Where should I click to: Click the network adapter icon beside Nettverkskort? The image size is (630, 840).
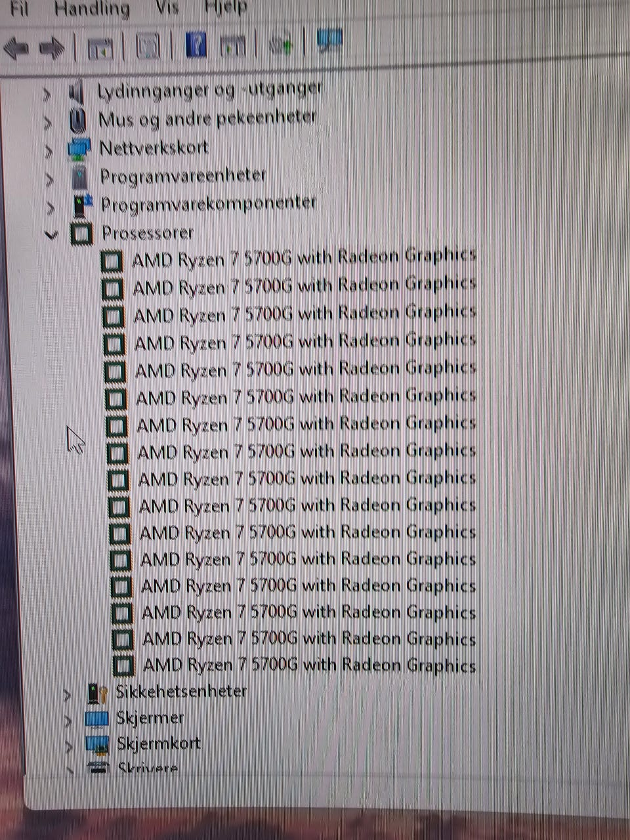(79, 149)
